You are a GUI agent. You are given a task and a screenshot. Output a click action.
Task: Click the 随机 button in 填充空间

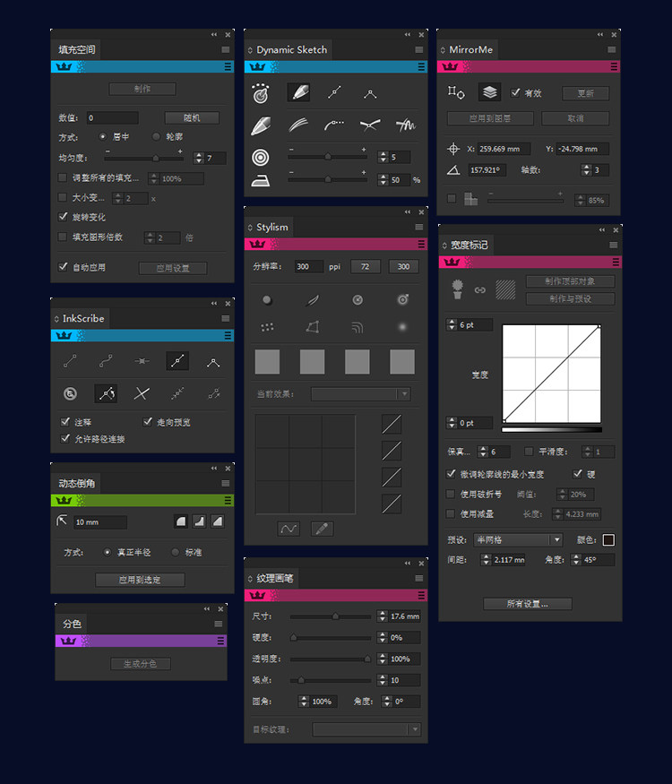coord(192,118)
